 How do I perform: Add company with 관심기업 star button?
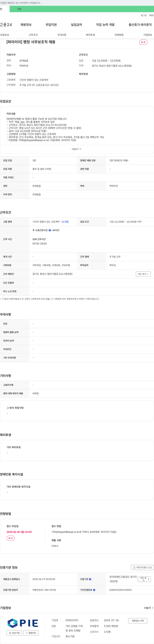pyautogui.click(x=14, y=633)
